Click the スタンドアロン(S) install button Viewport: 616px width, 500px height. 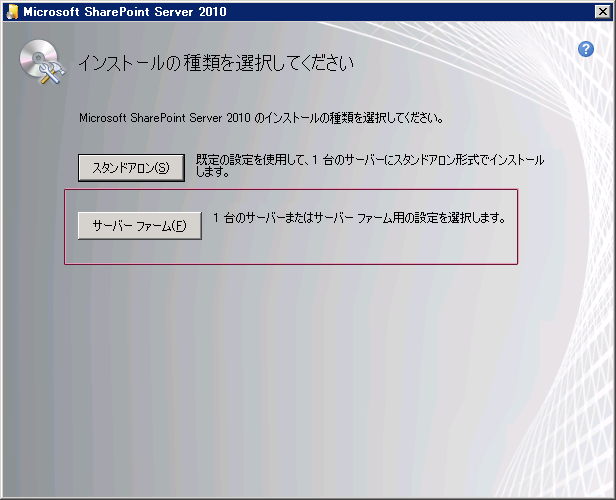(131, 168)
